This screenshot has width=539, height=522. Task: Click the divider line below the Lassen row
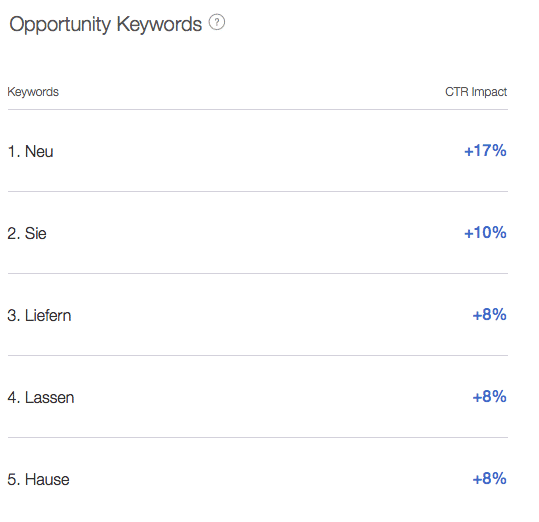pyautogui.click(x=258, y=437)
